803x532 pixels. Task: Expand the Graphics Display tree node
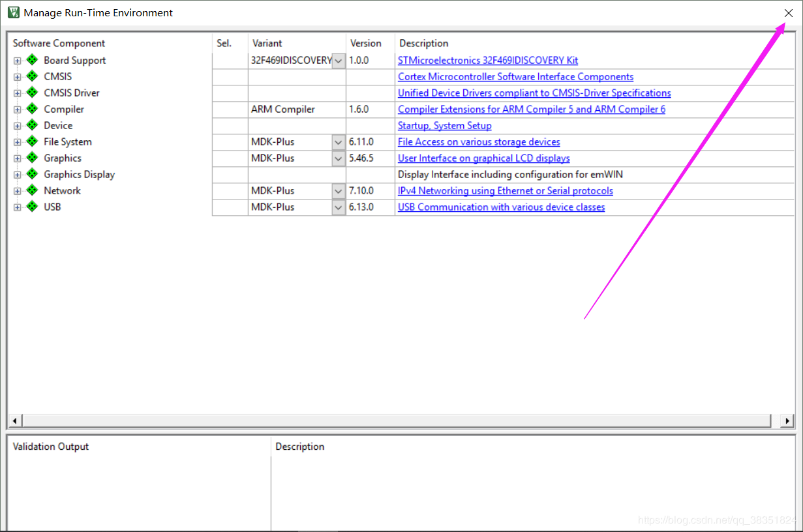point(17,175)
